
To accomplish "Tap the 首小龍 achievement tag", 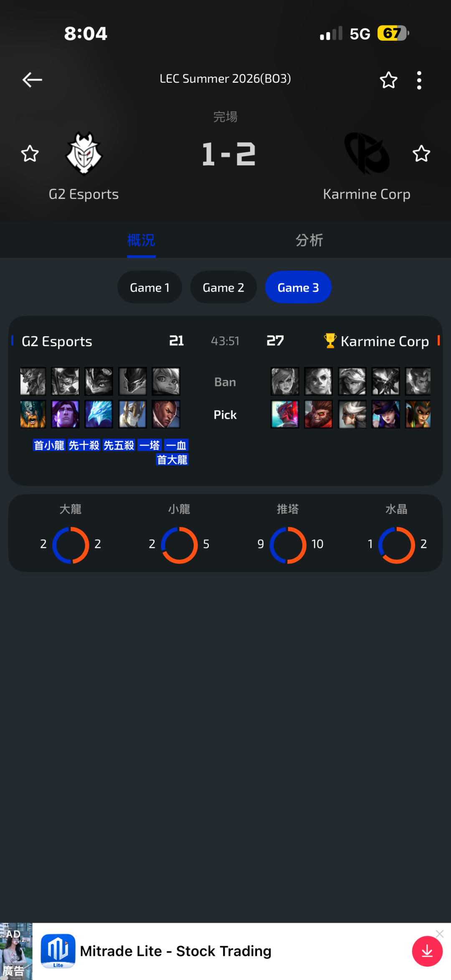I will click(49, 446).
